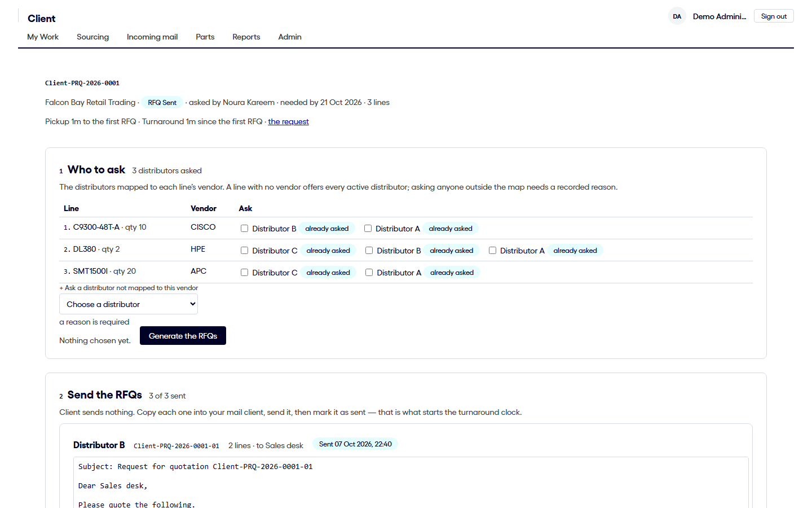Click the DA user avatar icon

point(677,16)
